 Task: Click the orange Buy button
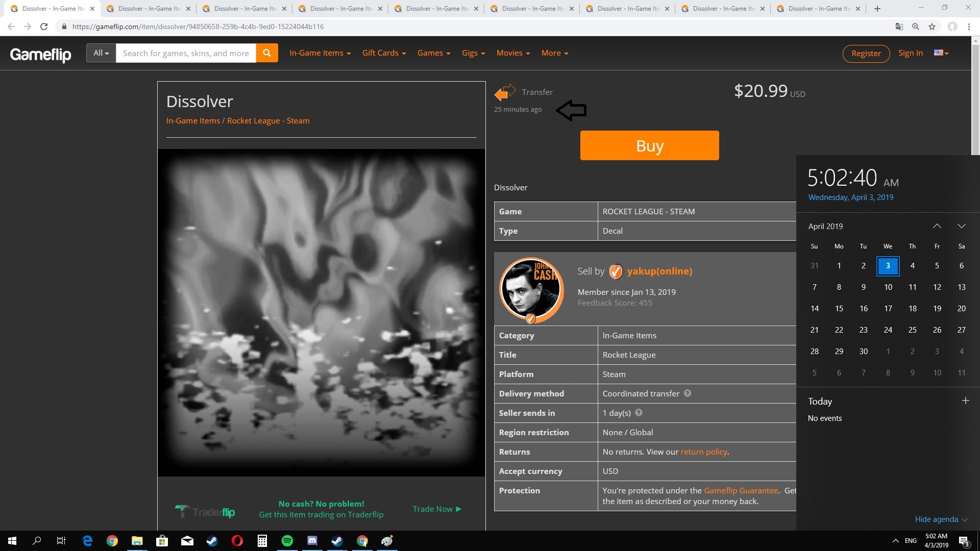[x=649, y=146]
